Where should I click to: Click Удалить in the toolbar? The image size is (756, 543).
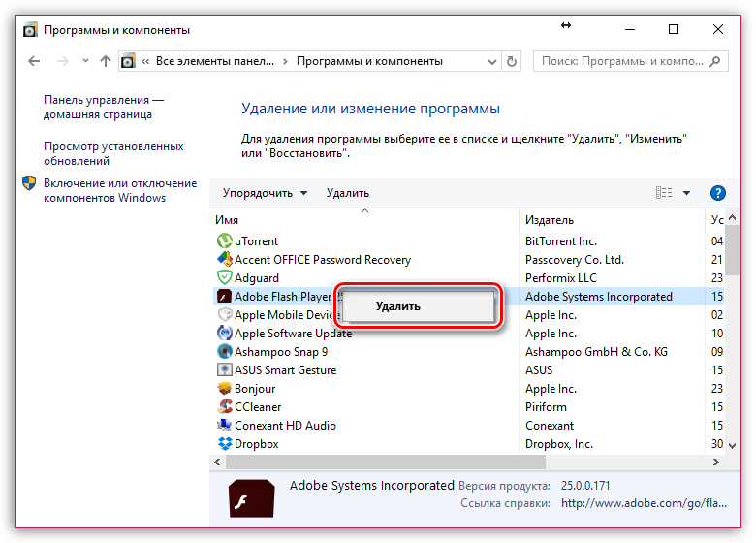pyautogui.click(x=347, y=193)
